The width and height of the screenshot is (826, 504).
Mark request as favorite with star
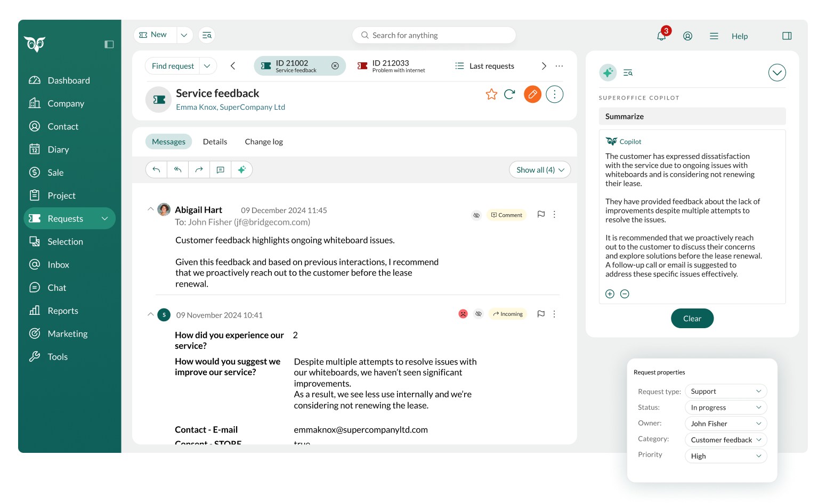[x=491, y=94]
